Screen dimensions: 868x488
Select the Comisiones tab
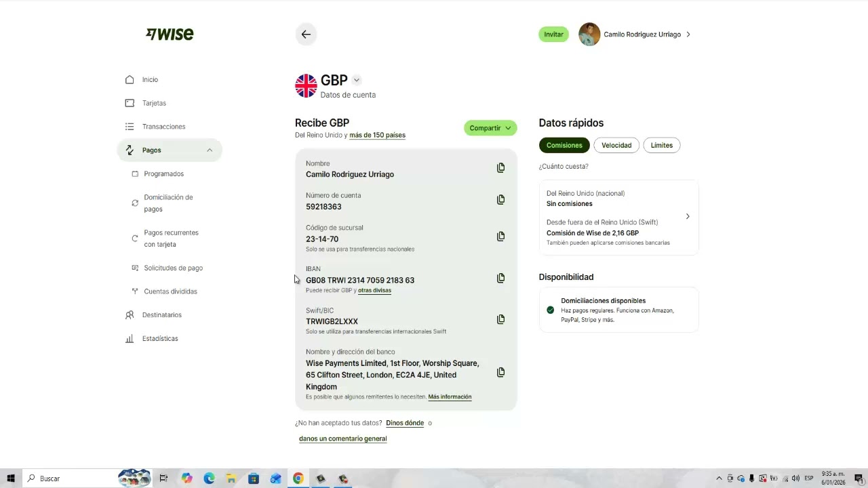(x=564, y=146)
